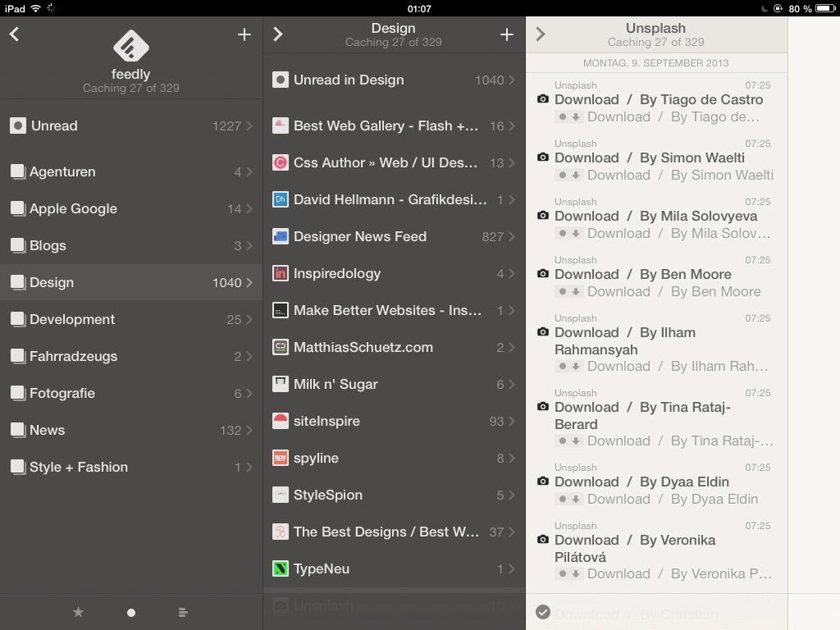
Task: Tap the back arrow in the feedly panel
Action: 15,34
